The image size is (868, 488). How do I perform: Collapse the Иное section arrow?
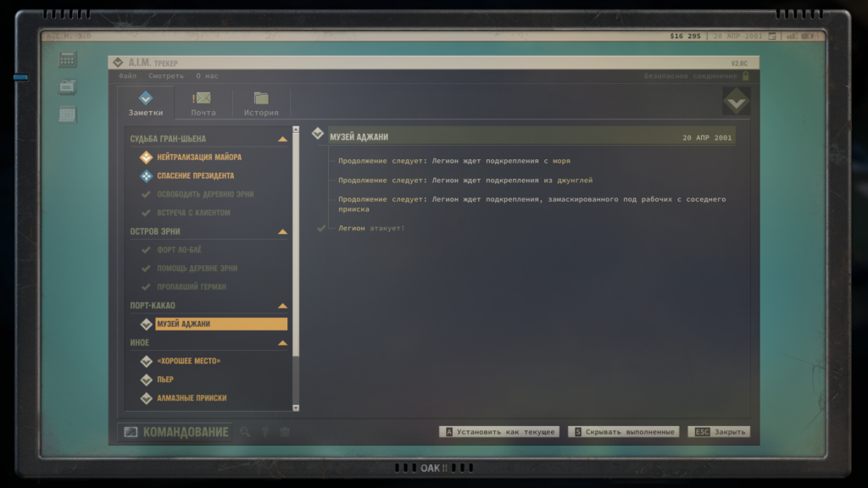(282, 343)
